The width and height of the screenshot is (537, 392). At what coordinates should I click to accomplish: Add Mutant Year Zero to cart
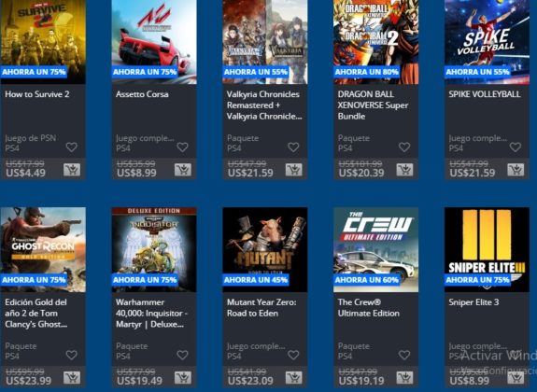tap(294, 378)
